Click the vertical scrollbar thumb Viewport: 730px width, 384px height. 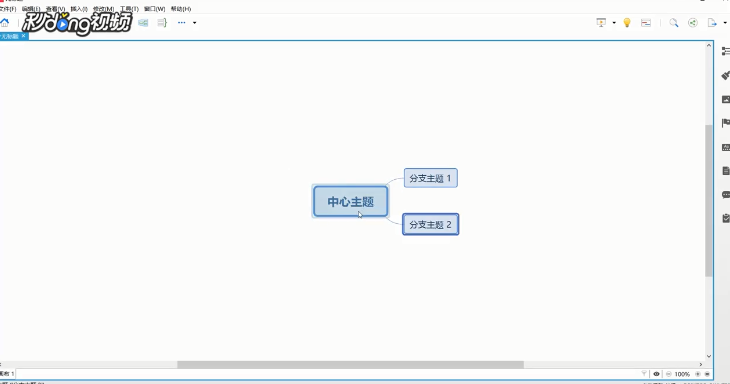tap(709, 201)
